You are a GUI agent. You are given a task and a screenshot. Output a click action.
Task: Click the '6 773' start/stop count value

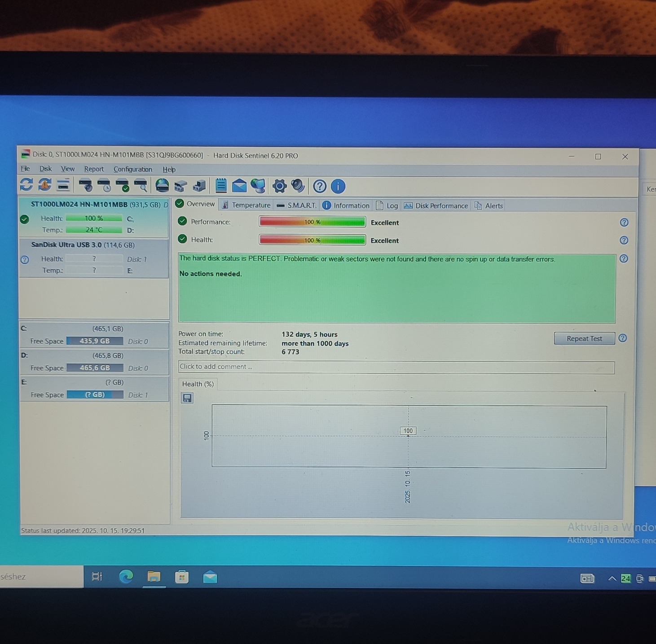290,352
